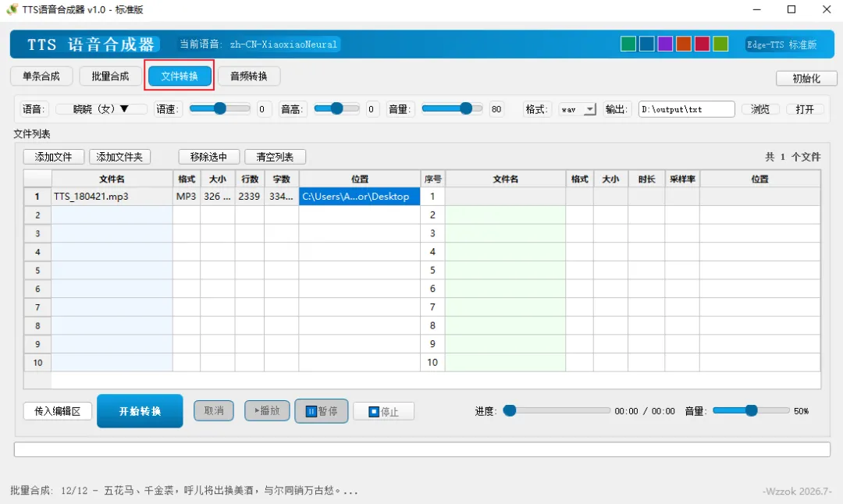843x504 pixels.
Task: Select the purple theme color swatch
Action: tap(665, 44)
